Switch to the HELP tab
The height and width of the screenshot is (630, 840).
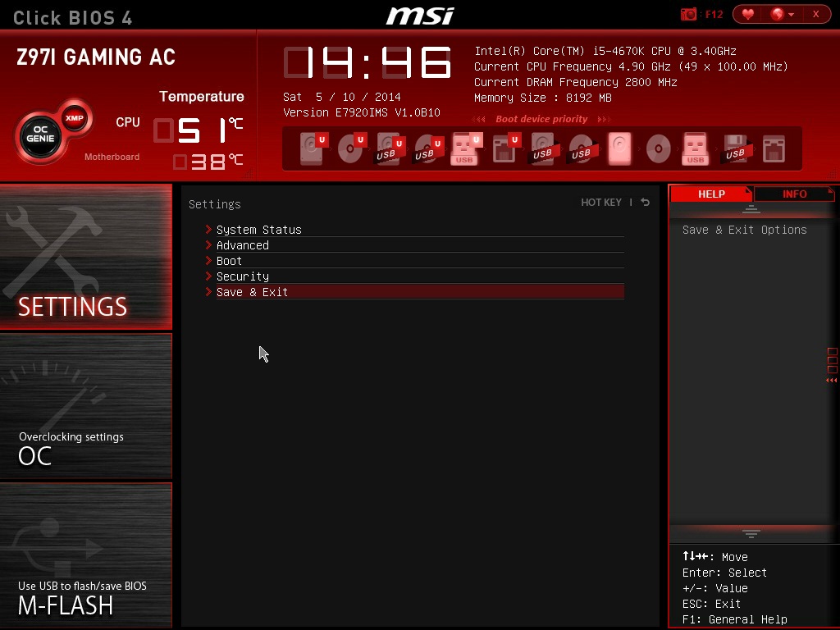click(711, 194)
